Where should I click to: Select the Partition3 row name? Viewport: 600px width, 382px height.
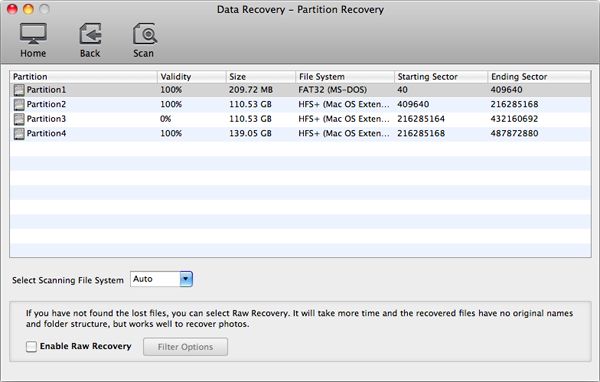pyautogui.click(x=46, y=119)
